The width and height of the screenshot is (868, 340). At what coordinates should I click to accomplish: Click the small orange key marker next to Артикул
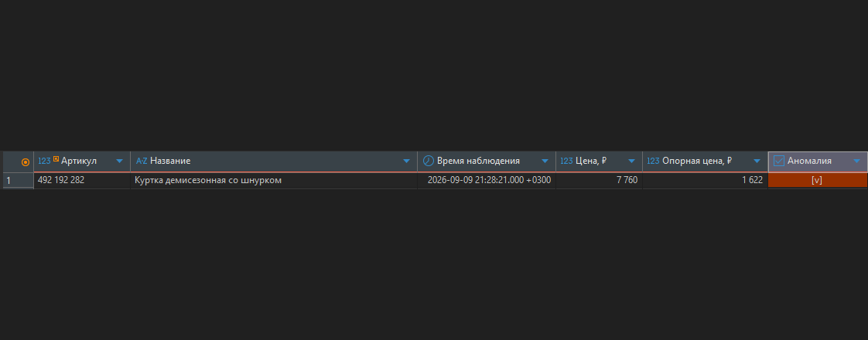pos(56,158)
